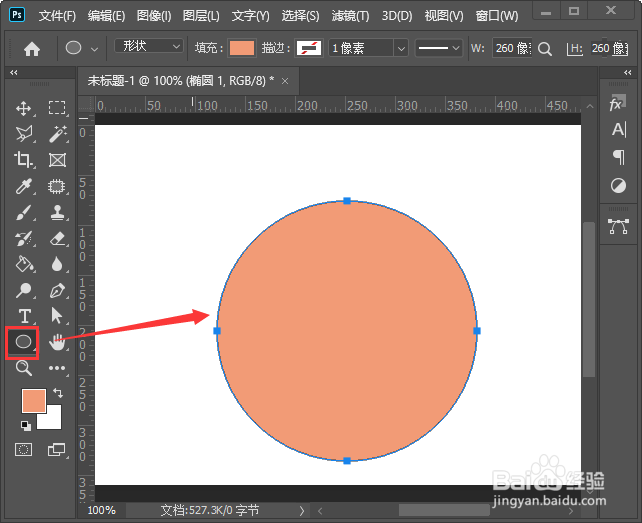Open the Styles fx panel
The width and height of the screenshot is (642, 523).
pos(617,103)
